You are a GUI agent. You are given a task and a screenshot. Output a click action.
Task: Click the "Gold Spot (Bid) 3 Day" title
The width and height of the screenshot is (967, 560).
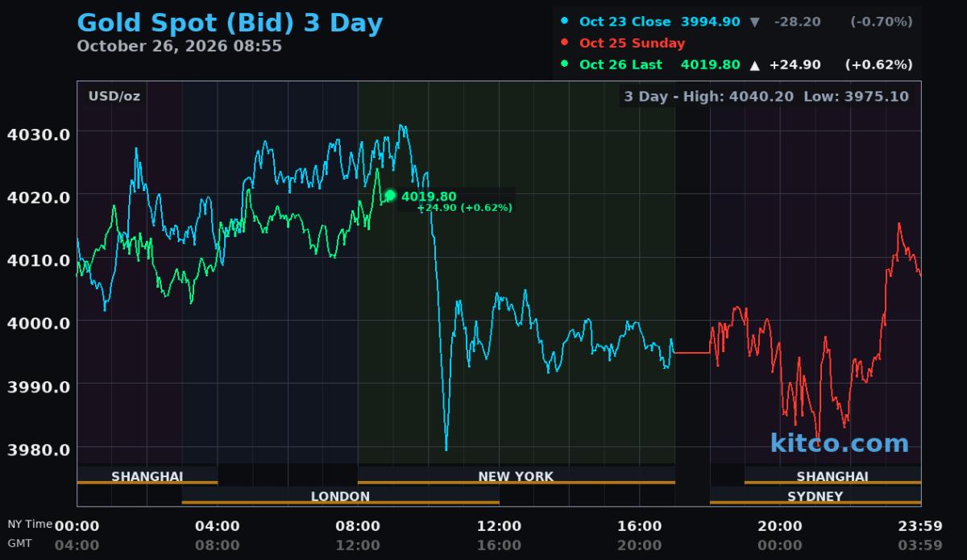click(x=230, y=23)
